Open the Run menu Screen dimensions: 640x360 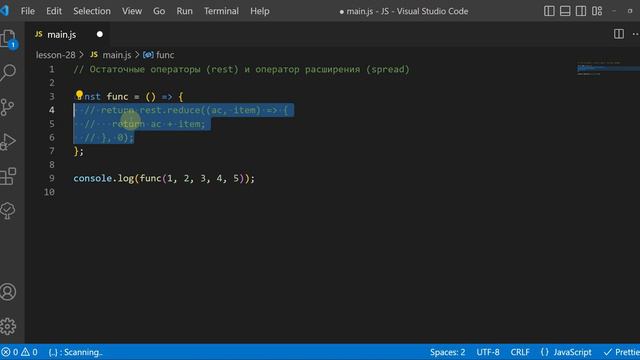pos(184,11)
